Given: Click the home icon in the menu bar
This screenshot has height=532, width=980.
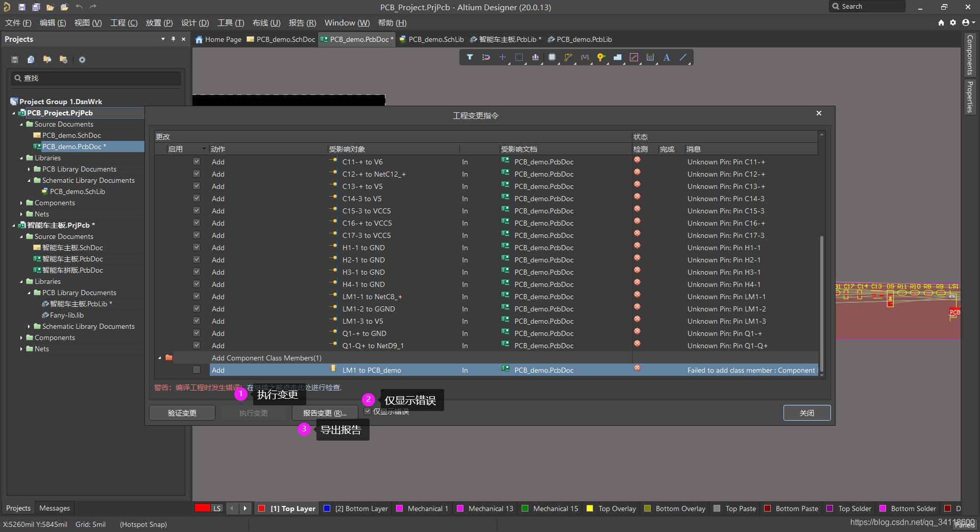Looking at the screenshot, I should click(941, 22).
